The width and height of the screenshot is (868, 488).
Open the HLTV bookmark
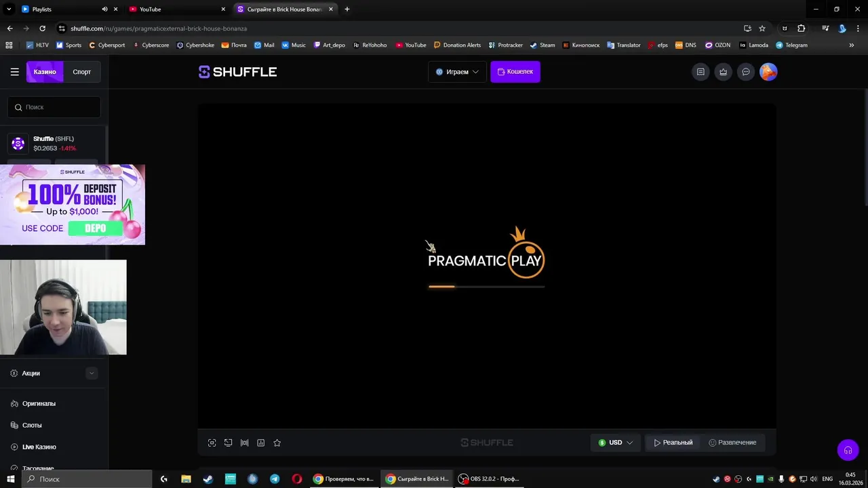click(x=37, y=45)
